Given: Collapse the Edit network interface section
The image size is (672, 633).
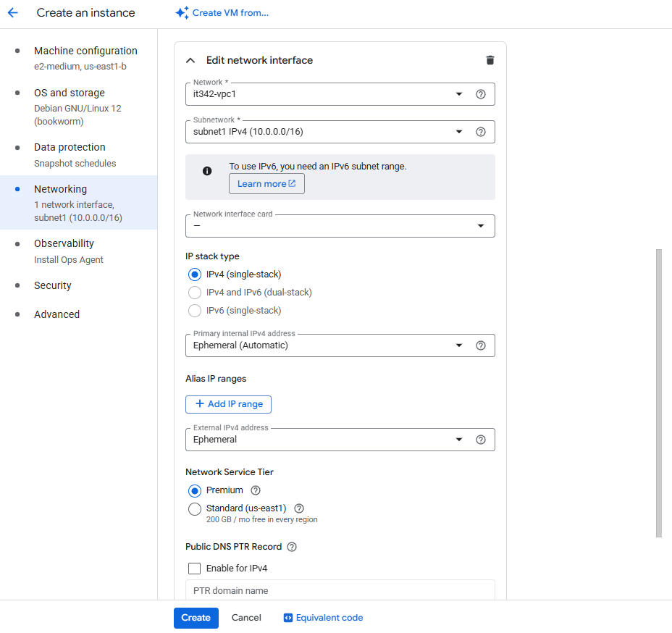Looking at the screenshot, I should click(x=191, y=60).
